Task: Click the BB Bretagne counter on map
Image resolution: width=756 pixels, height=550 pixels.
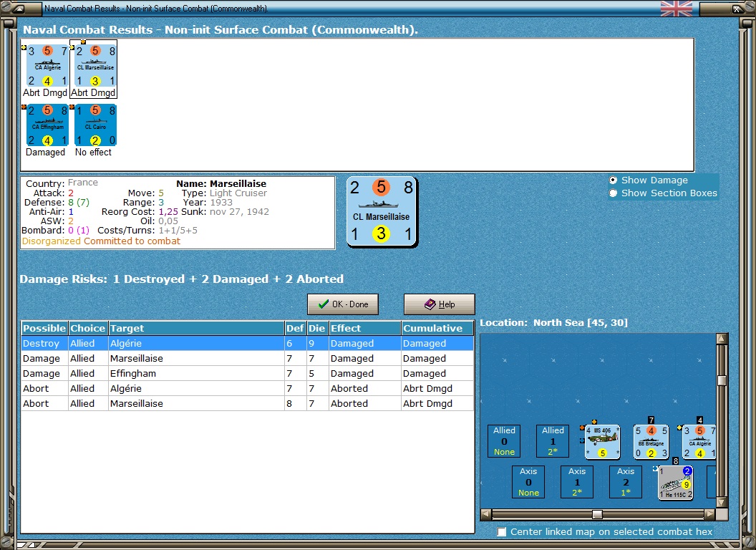Action: point(651,441)
